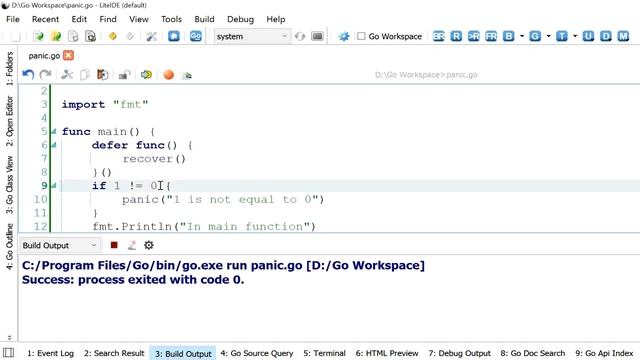Open the Folders side panel tab
Viewport: 640px width, 360px height.
coord(9,68)
